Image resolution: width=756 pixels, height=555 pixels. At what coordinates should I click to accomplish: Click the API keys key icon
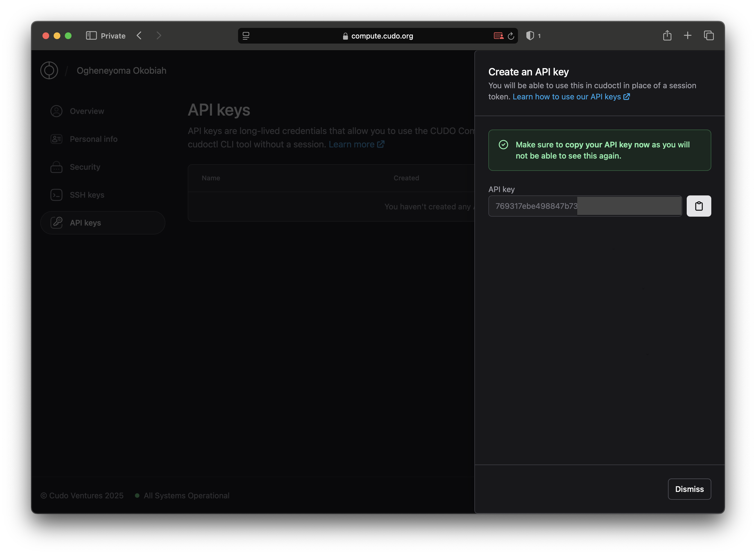(56, 223)
